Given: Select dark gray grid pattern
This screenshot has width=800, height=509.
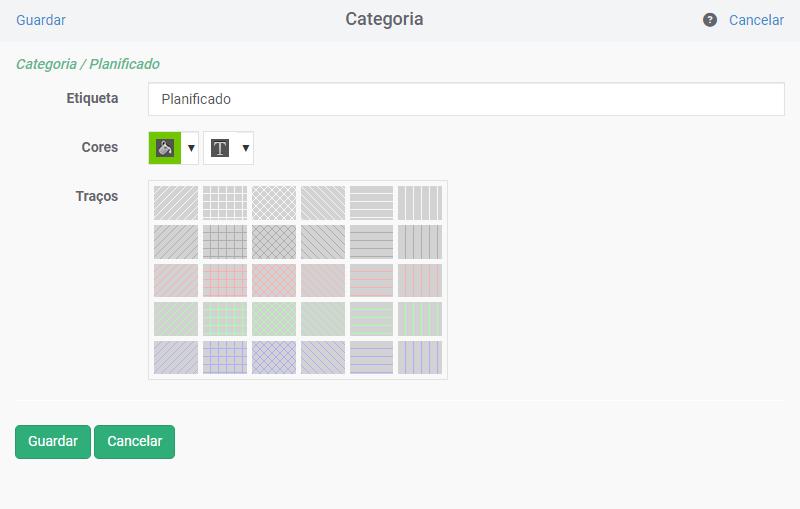Looking at the screenshot, I should 225,242.
